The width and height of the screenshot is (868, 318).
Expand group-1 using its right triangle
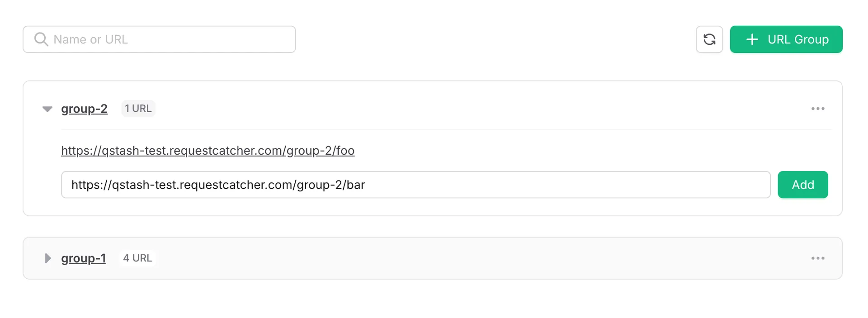click(x=47, y=258)
